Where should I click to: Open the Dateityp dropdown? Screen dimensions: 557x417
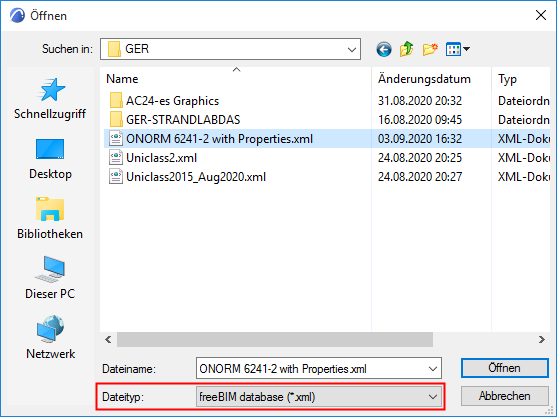point(319,396)
